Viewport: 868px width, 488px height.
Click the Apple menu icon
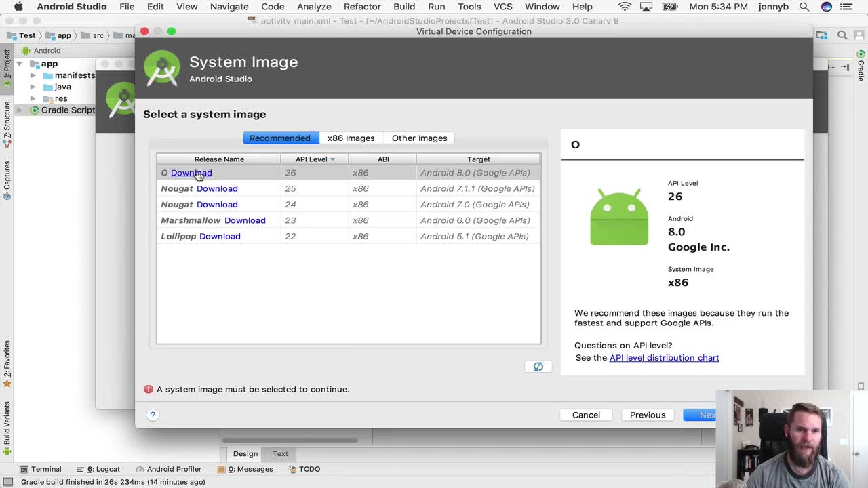pos(18,7)
